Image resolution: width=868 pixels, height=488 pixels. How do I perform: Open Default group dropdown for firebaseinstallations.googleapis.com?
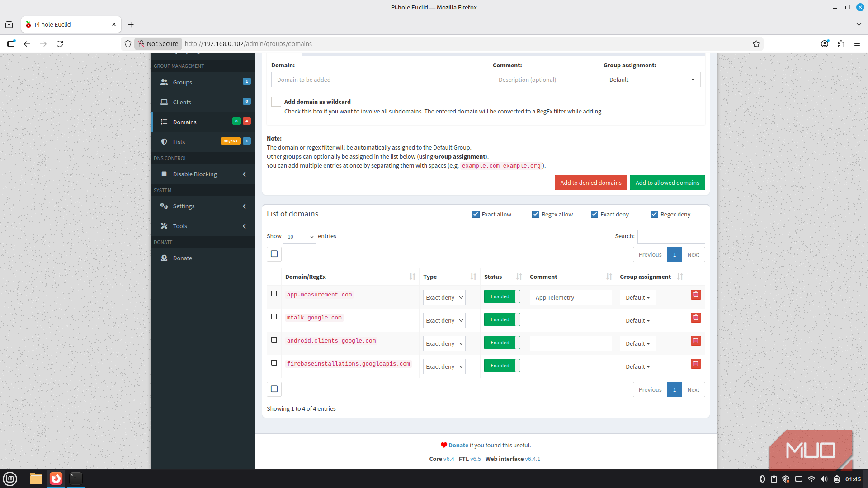pos(637,366)
